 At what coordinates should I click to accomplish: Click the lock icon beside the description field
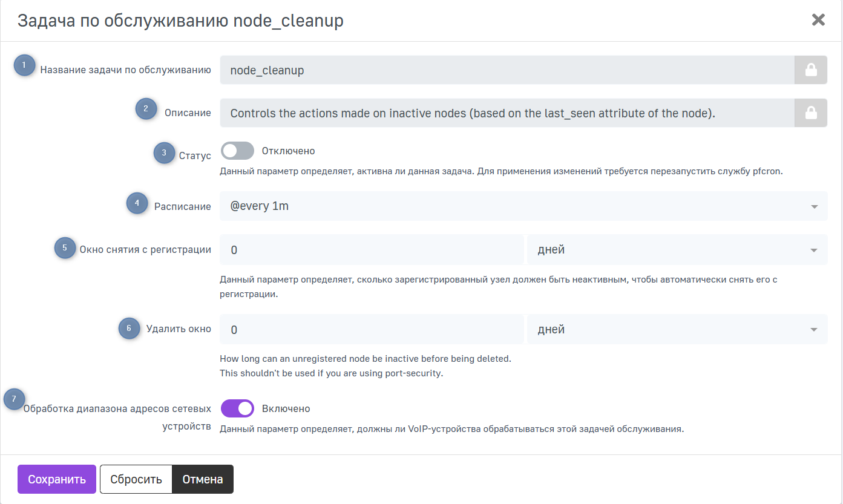(810, 113)
